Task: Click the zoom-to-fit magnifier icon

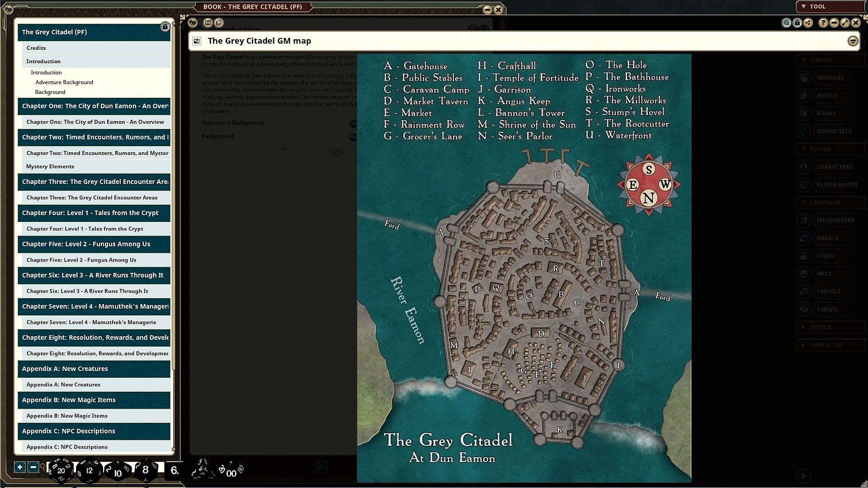Action: (x=786, y=23)
